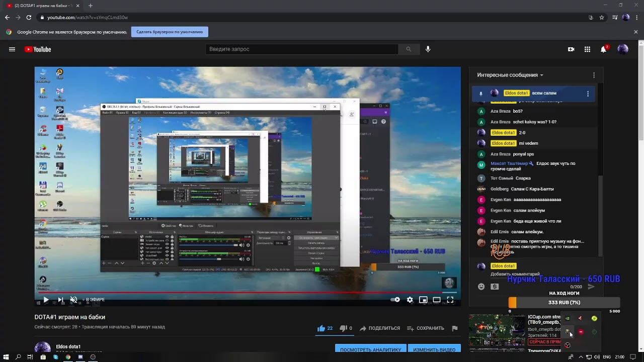The image size is (644, 362).
Task: Click the chat send arrow
Action: click(x=591, y=287)
